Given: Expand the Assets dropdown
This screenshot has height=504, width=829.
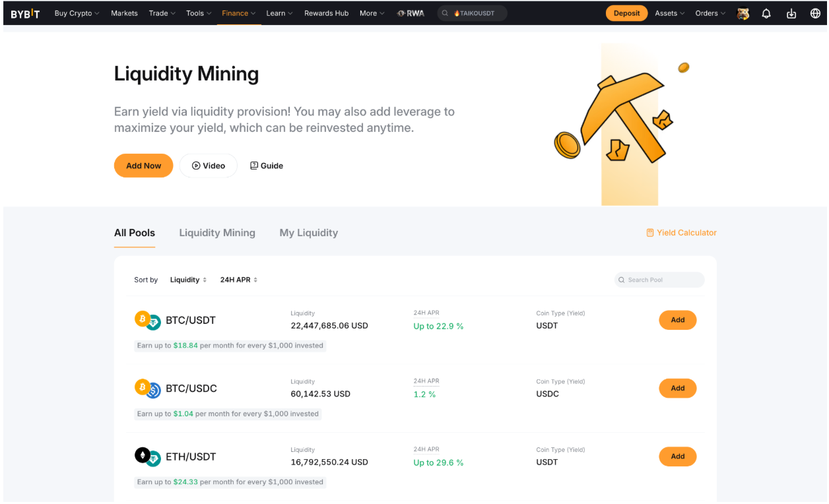Looking at the screenshot, I should point(670,13).
